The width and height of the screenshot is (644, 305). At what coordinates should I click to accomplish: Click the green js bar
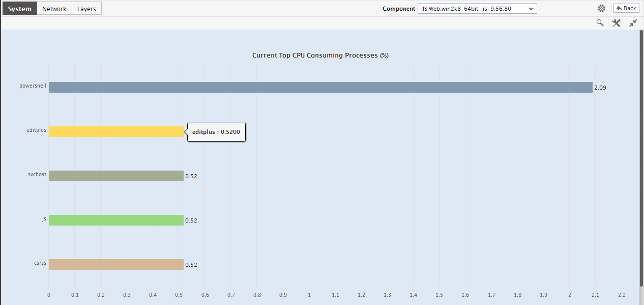point(116,220)
